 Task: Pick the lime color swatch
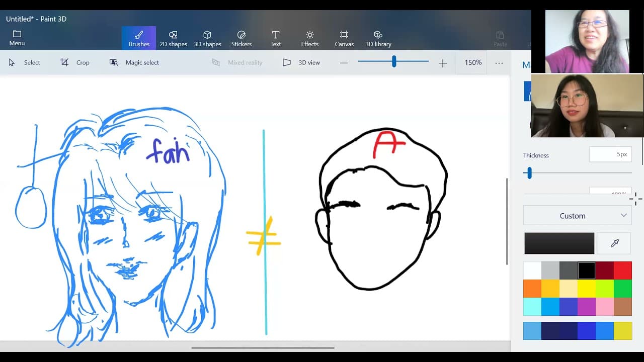(605, 289)
